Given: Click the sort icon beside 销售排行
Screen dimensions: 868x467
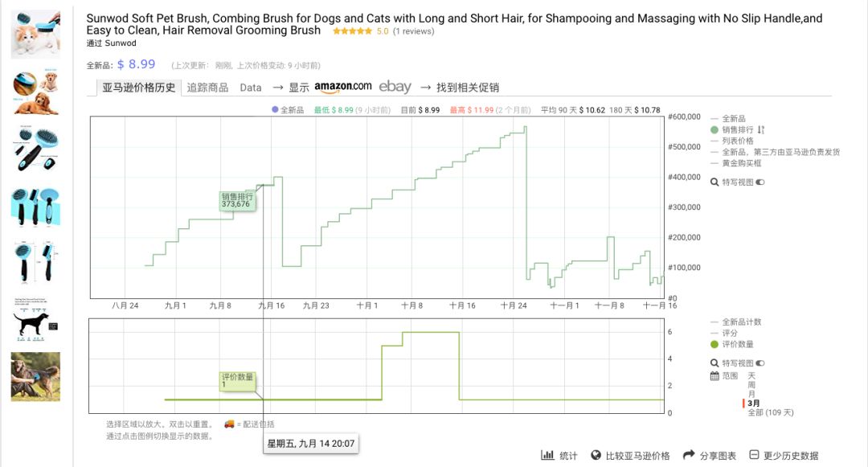Looking at the screenshot, I should (x=760, y=130).
